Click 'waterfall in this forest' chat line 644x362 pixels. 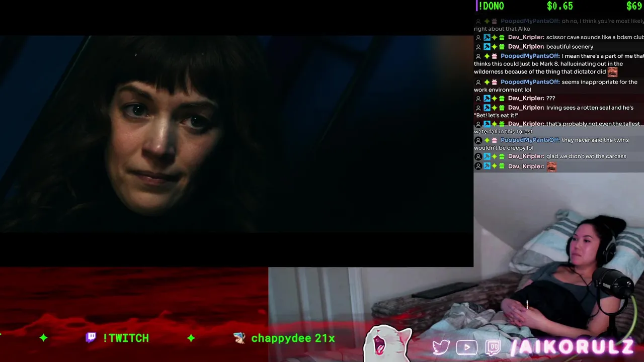pos(503,132)
